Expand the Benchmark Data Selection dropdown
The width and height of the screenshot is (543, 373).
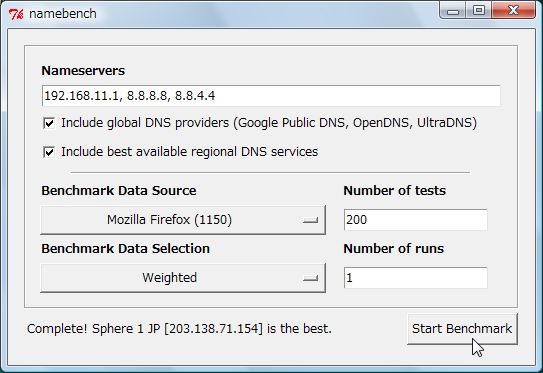click(x=183, y=278)
